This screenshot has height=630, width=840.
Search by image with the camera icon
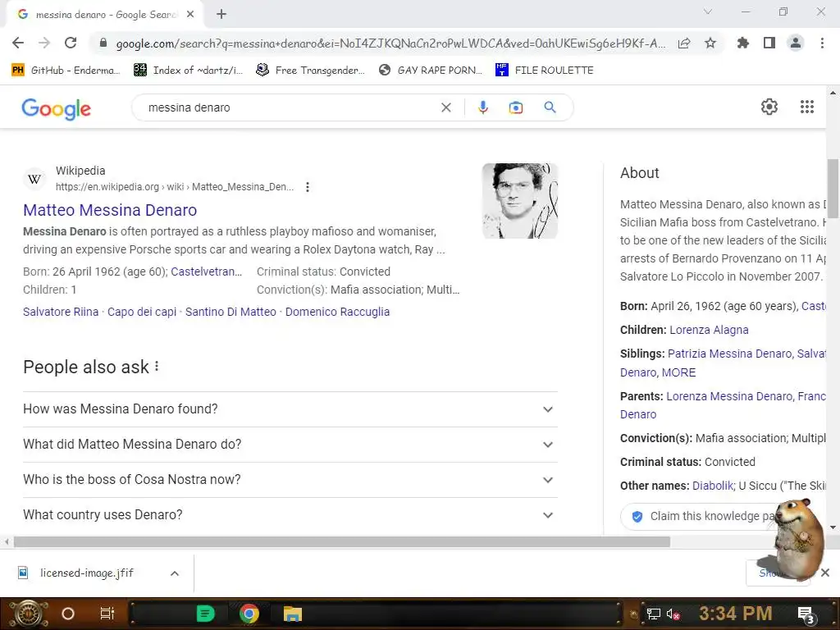[515, 107]
